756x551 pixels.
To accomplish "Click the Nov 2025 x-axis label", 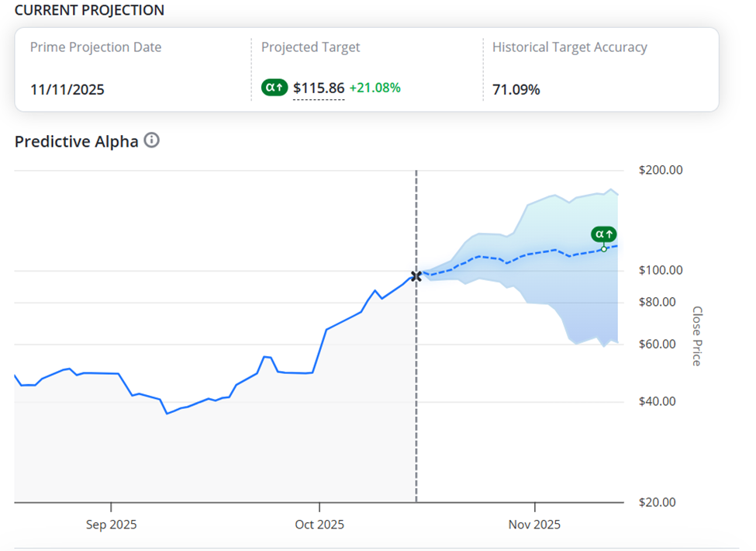I will click(x=534, y=525).
